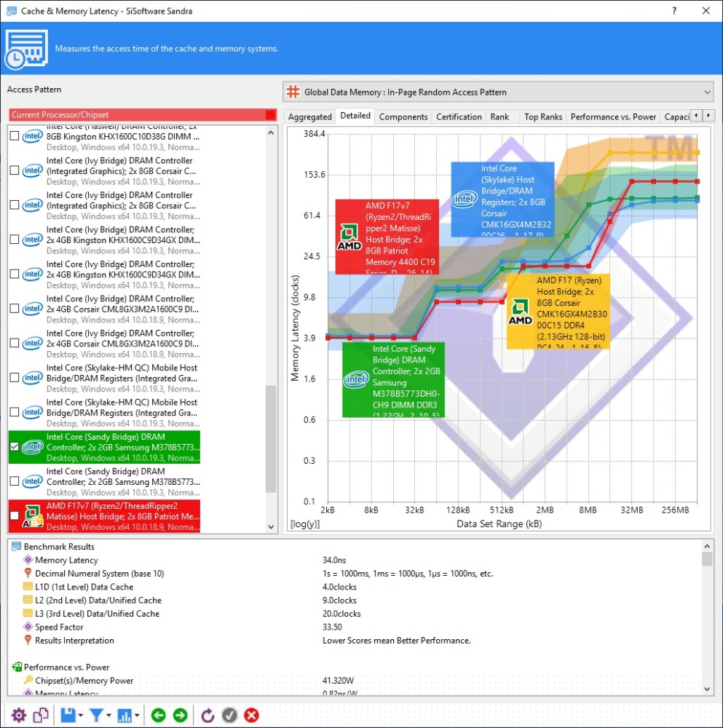This screenshot has width=723, height=728.
Task: Select the Lower Scores mean Better Performance text
Action: point(397,640)
